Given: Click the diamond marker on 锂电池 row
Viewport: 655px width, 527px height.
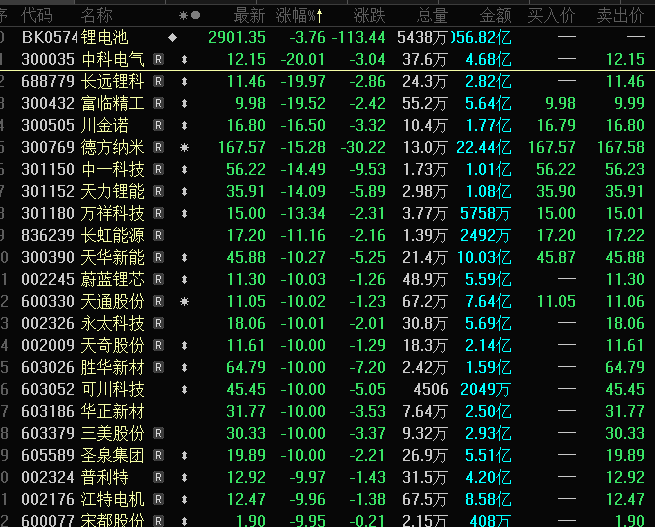Looking at the screenshot, I should (x=173, y=38).
